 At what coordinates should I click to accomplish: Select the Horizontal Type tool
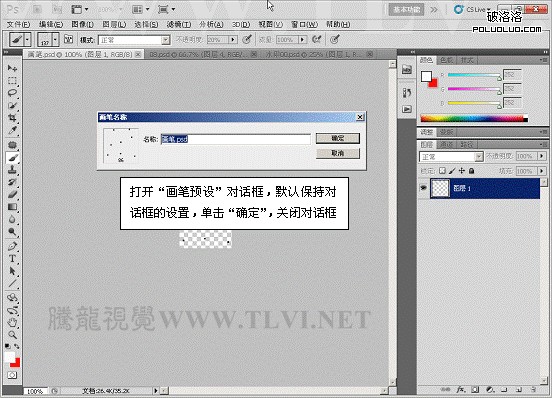12,259
